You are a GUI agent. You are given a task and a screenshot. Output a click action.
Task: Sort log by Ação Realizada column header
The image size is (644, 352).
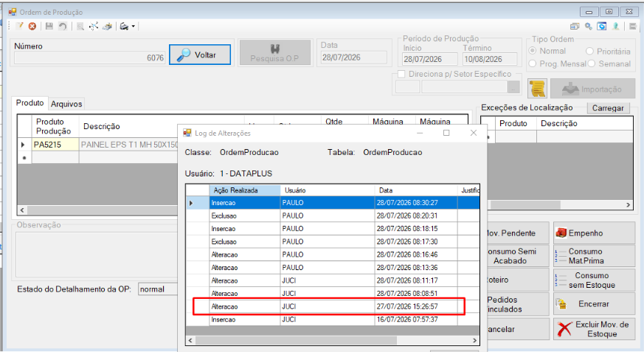point(245,190)
